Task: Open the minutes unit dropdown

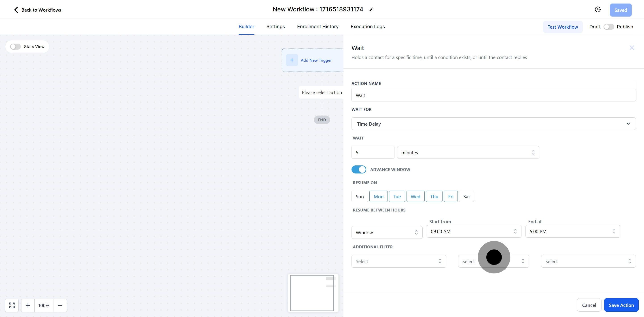Action: click(468, 152)
